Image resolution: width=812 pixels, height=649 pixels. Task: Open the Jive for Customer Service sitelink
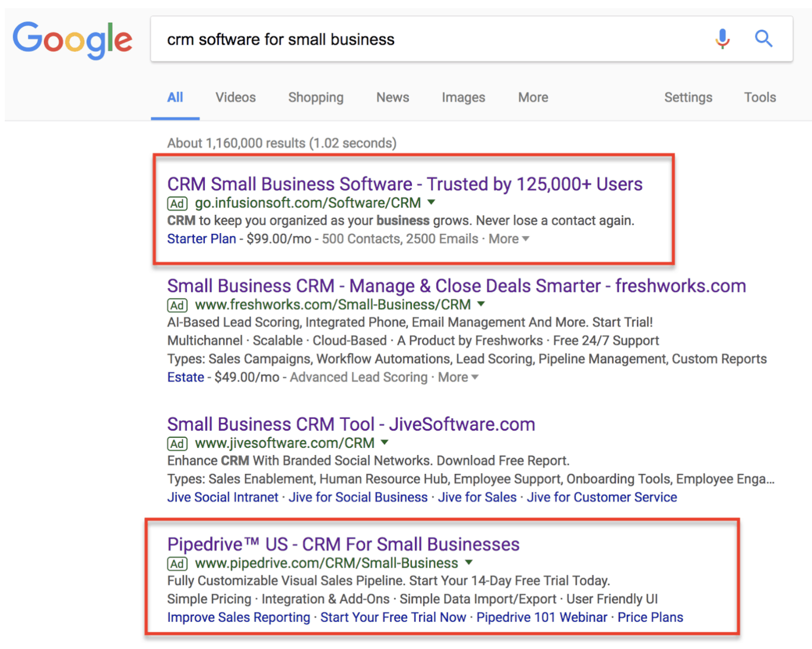pos(602,497)
